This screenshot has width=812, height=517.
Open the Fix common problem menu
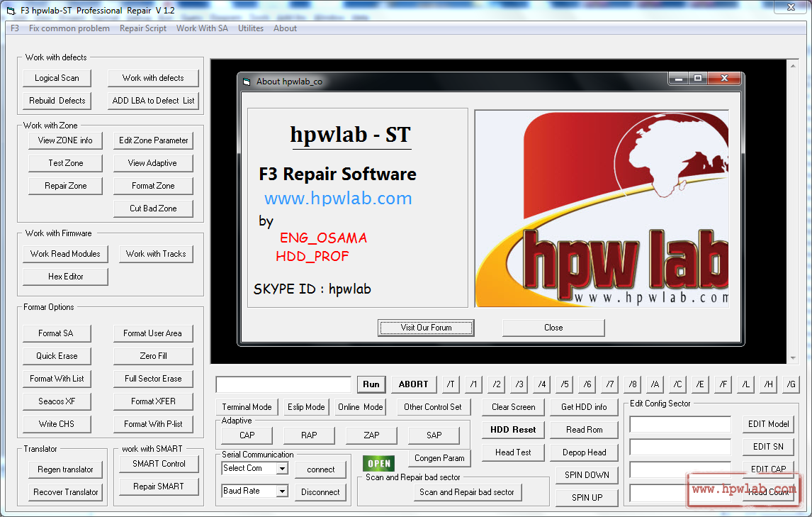point(69,28)
